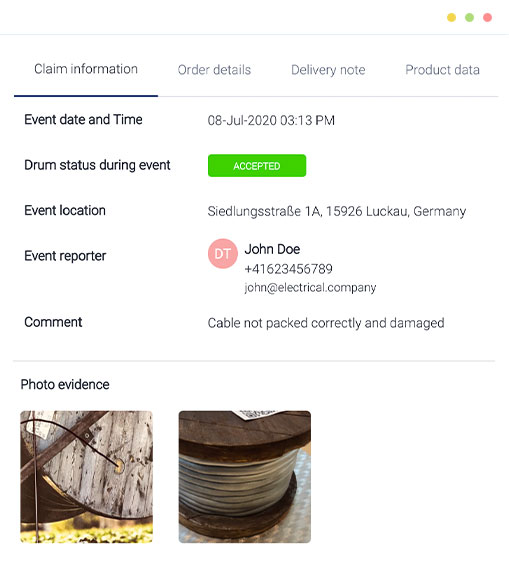
Task: Click the Luckau, Germany event address
Action: tap(337, 211)
